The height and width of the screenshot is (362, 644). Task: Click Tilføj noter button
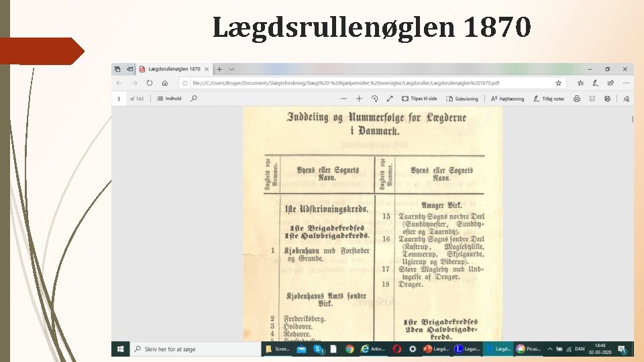click(x=549, y=99)
